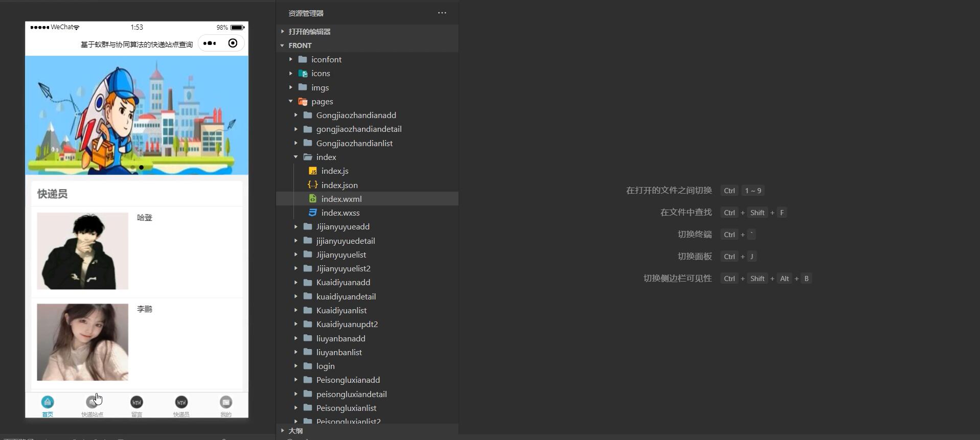Open the index.json file name
This screenshot has height=440, width=980.
[339, 185]
